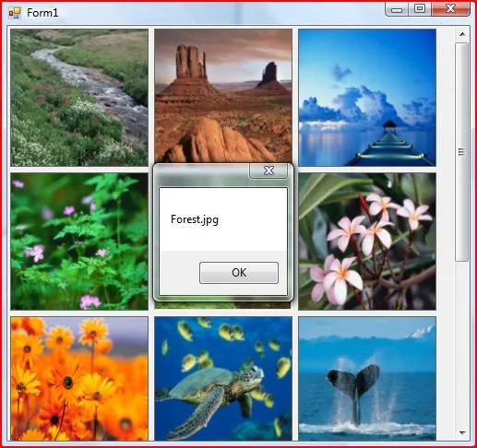Image resolution: width=477 pixels, height=448 pixels.
Task: Click the scrollbar up arrow
Action: tap(462, 34)
